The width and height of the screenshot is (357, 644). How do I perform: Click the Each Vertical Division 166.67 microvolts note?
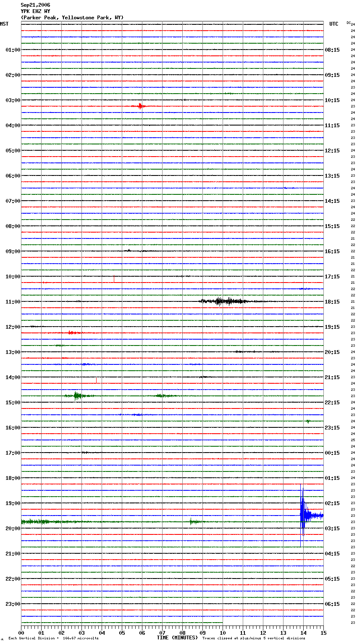click(x=53, y=638)
